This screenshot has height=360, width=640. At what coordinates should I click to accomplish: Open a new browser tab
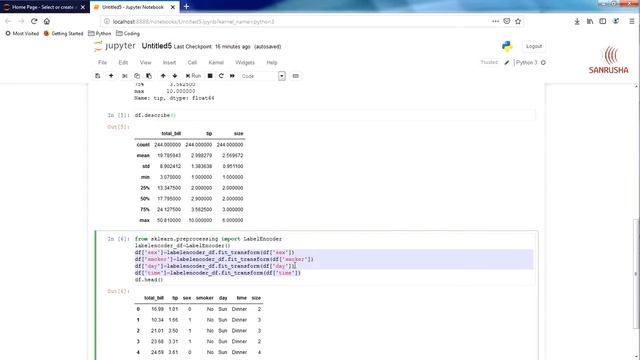(x=187, y=7)
